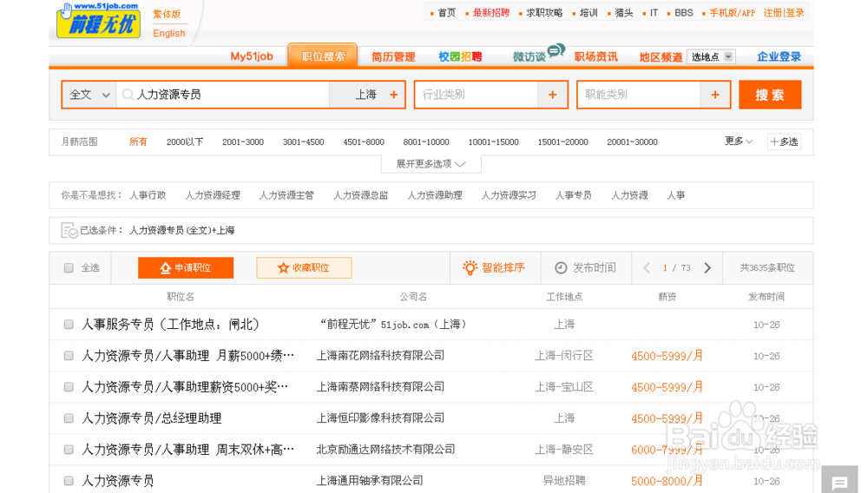
Task: Check the 北京励通达 job row checkbox
Action: point(69,450)
